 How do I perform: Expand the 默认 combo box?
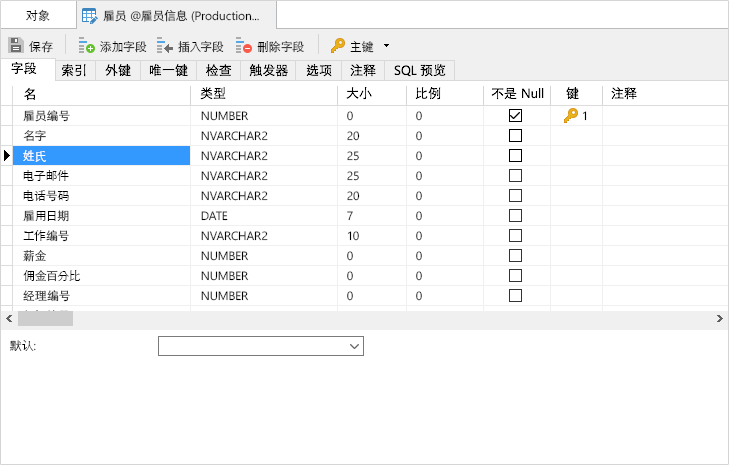coord(354,346)
